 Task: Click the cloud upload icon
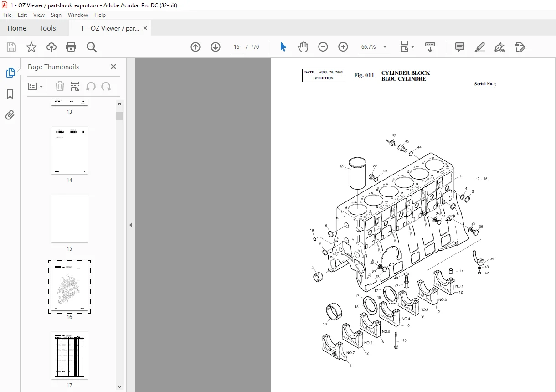pos(51,47)
